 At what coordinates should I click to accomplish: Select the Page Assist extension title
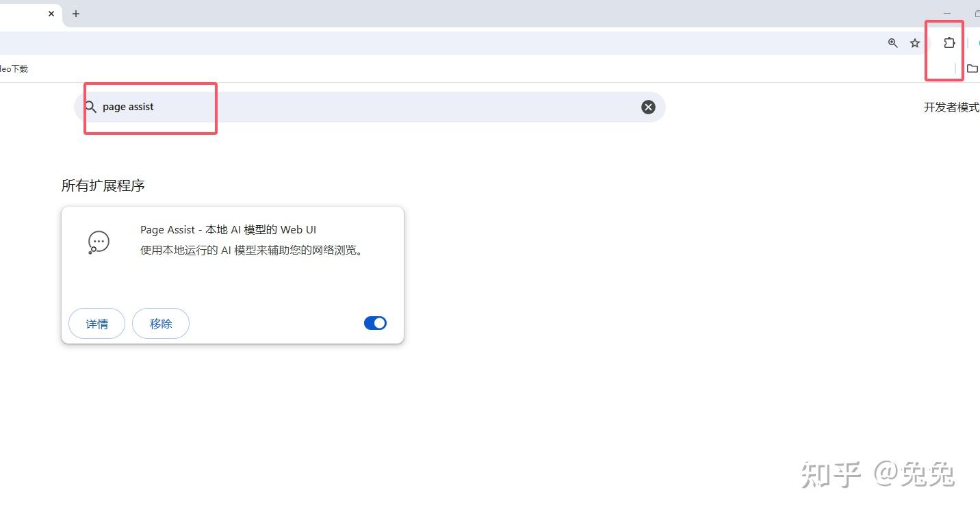[x=229, y=230]
